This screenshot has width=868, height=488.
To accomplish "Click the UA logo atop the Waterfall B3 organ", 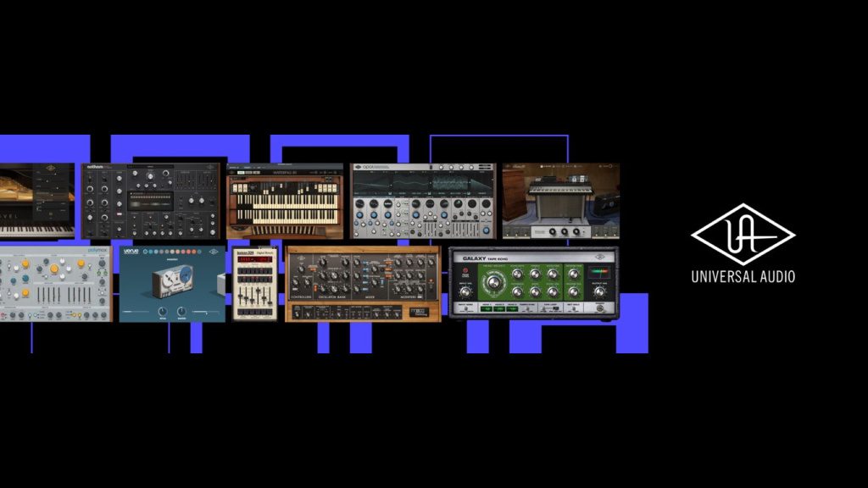I will coord(232,172).
